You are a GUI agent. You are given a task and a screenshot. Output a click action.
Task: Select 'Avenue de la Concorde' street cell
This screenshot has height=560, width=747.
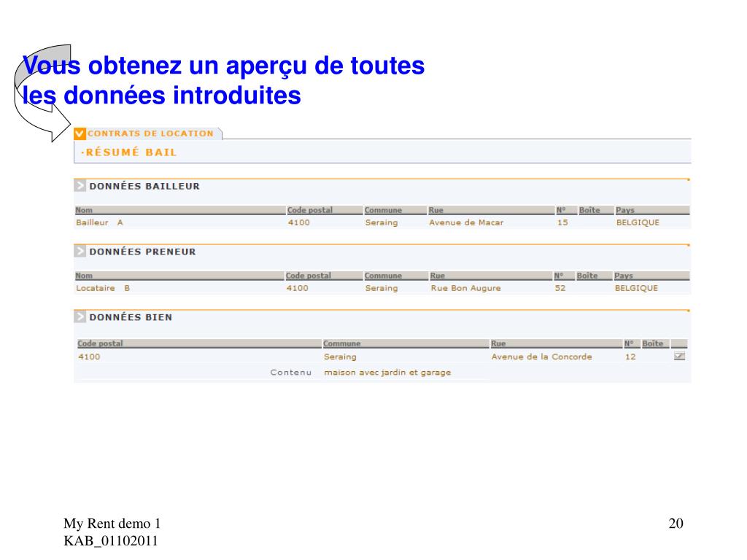[542, 357]
